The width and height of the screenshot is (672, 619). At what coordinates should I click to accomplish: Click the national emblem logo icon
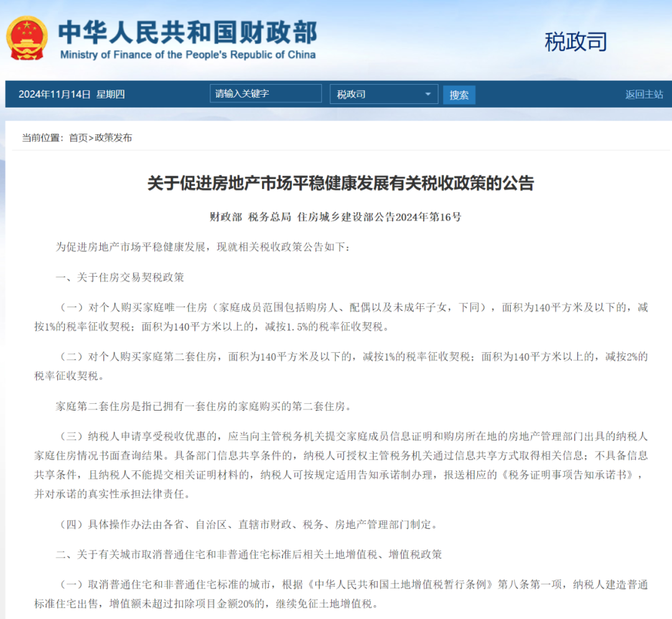point(27,39)
